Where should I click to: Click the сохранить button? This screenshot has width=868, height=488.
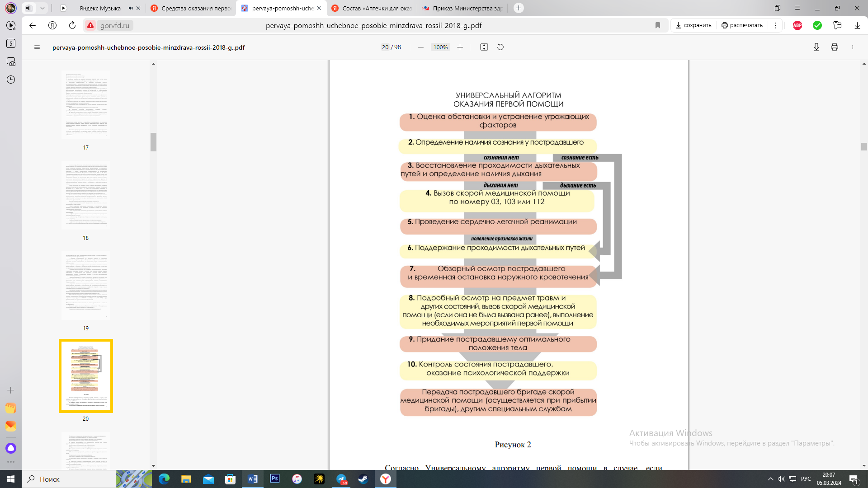click(693, 26)
